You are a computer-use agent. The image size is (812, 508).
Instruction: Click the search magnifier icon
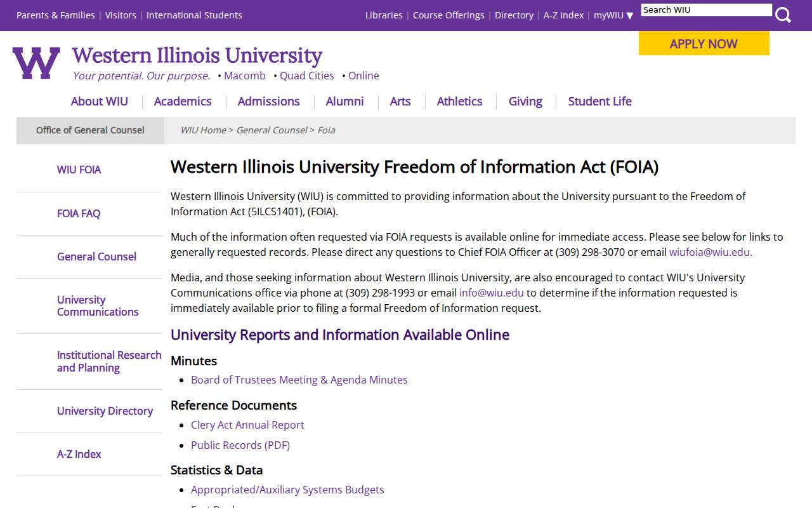coord(783,15)
